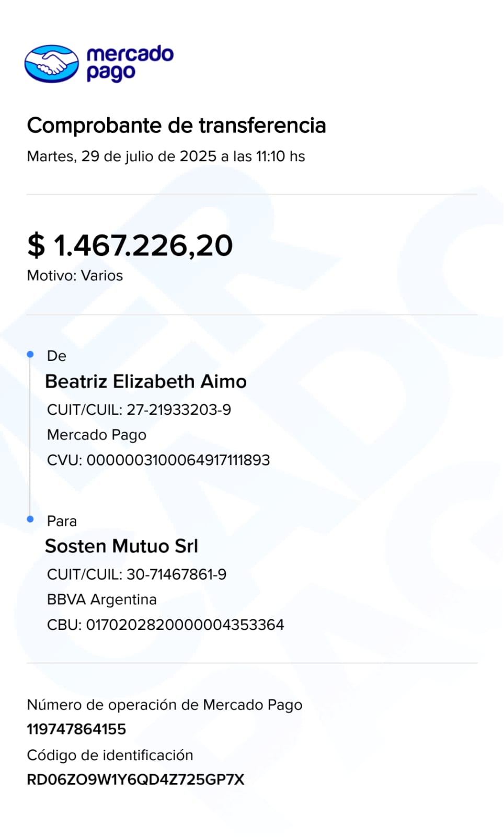Click the blue dot beside Para

coord(30,519)
